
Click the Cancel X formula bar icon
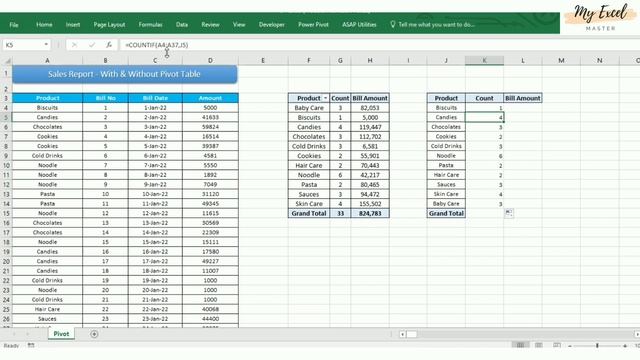[x=74, y=45]
